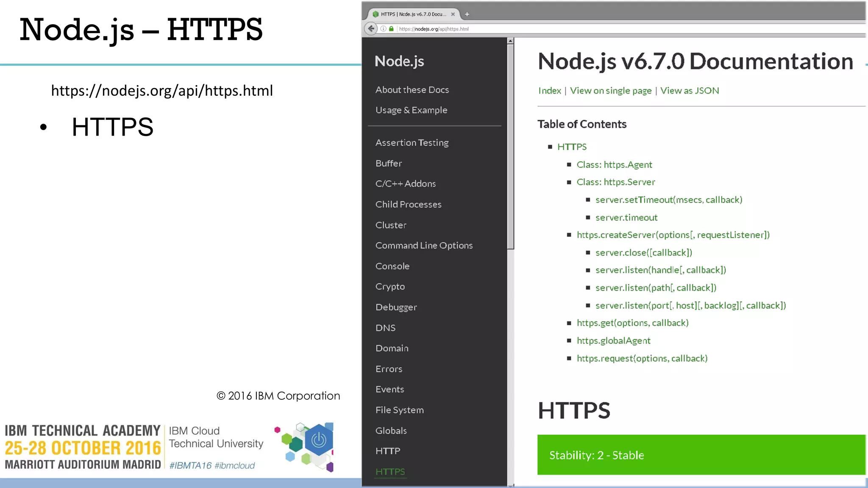Open the Cluster module page

click(391, 225)
